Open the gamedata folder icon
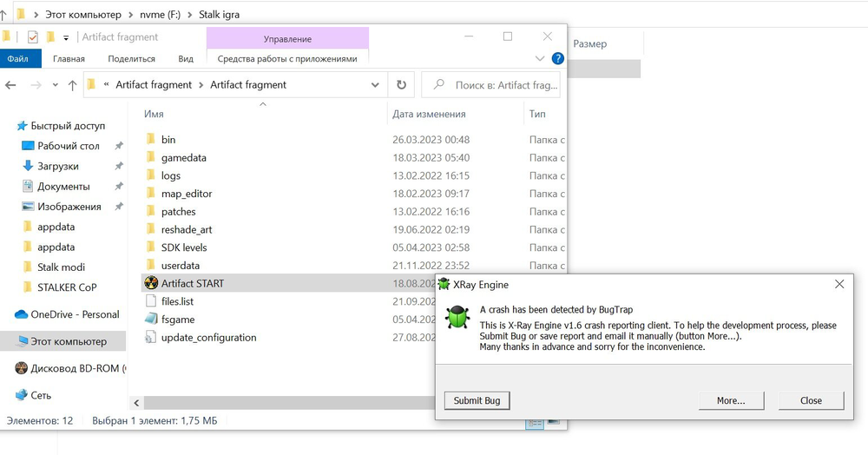Image resolution: width=868 pixels, height=455 pixels. point(151,158)
